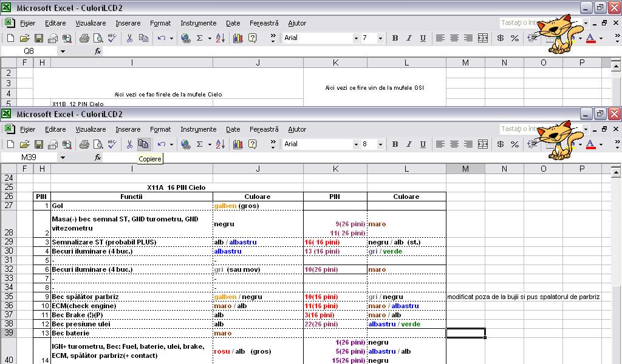Toggle Bold in the lower window toolbar

click(395, 144)
